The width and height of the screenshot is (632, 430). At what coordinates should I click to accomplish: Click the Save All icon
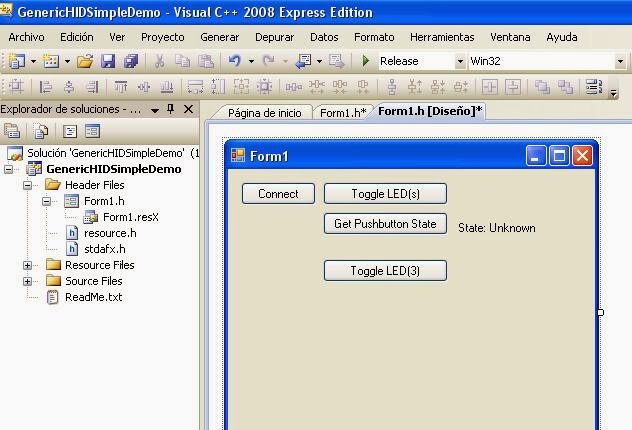click(x=131, y=61)
